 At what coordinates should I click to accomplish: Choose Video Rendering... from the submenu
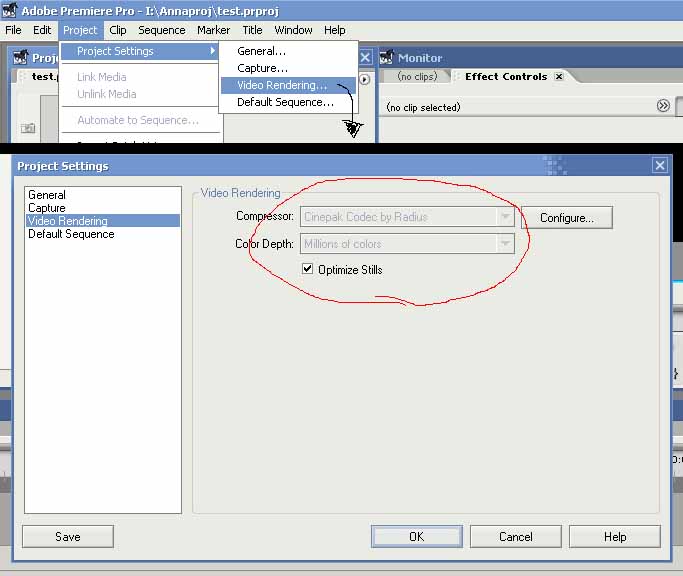pyautogui.click(x=288, y=85)
